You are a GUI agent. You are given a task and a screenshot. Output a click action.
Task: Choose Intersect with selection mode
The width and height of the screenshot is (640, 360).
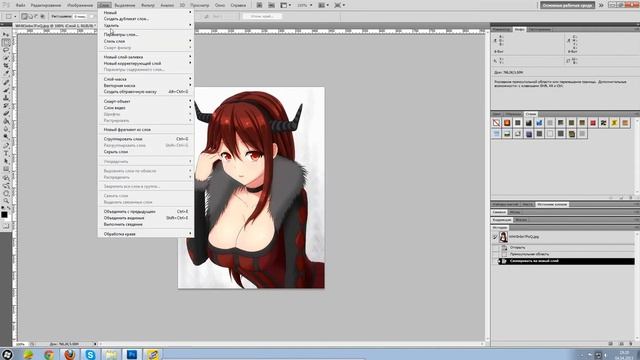(42, 16)
